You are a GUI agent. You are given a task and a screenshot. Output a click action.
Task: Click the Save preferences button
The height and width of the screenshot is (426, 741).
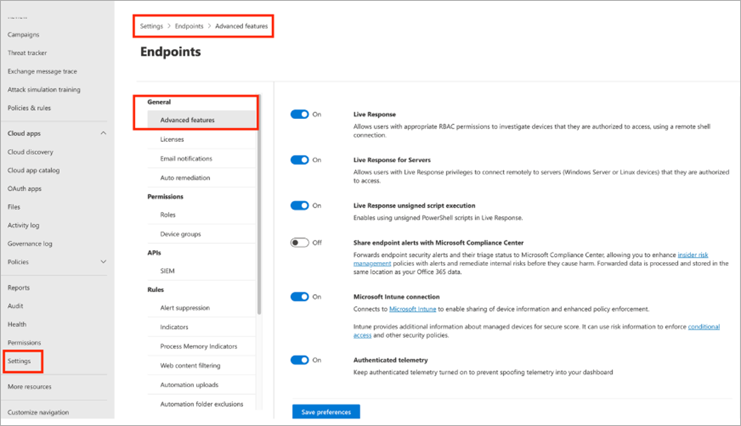click(x=326, y=412)
